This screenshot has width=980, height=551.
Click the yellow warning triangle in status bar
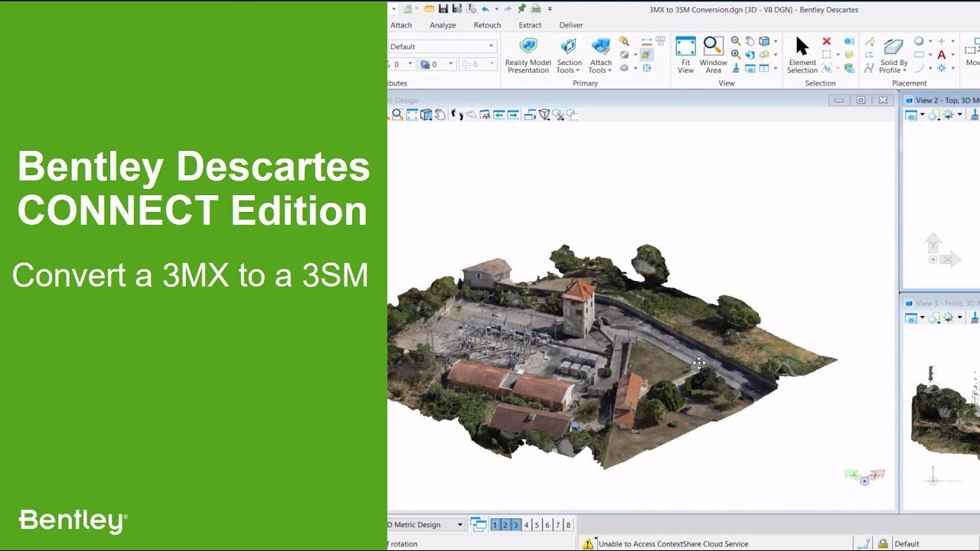tap(588, 543)
